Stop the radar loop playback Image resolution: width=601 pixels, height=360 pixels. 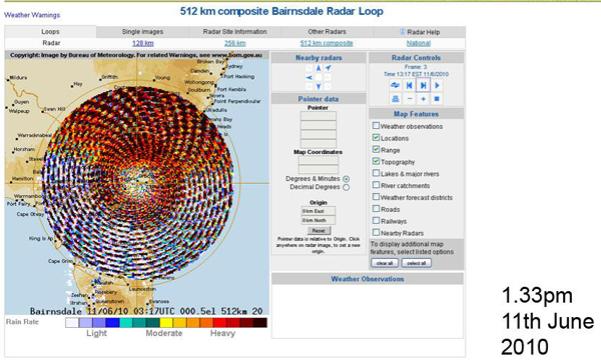tap(437, 99)
